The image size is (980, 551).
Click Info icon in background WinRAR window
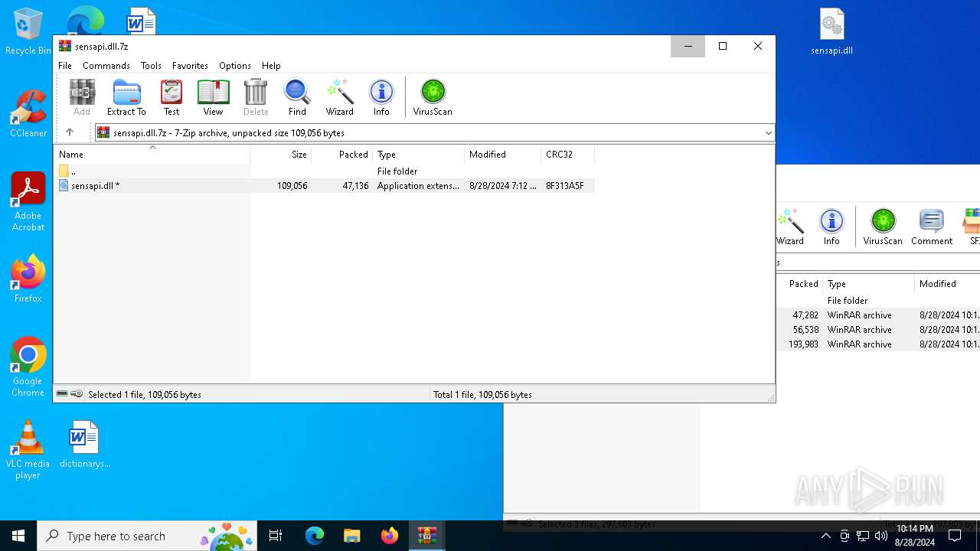pos(831,227)
